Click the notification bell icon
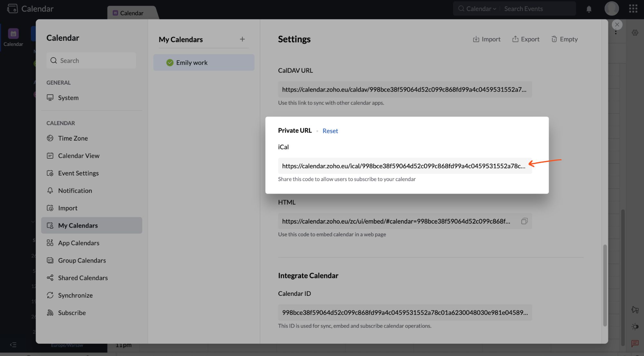Image resolution: width=644 pixels, height=356 pixels. tap(589, 9)
